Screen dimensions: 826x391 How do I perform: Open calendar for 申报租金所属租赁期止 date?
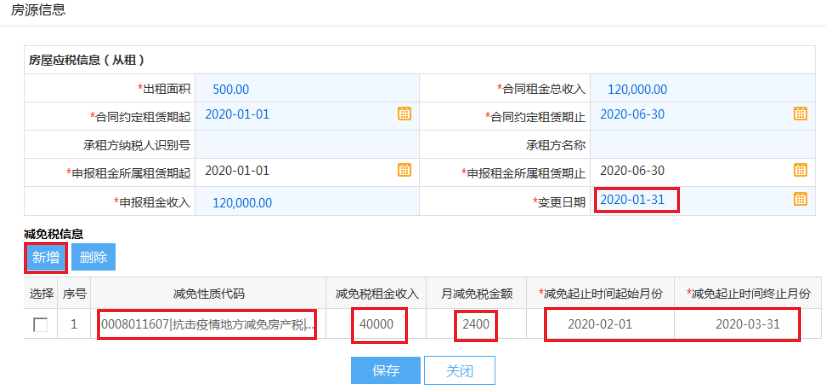click(800, 170)
